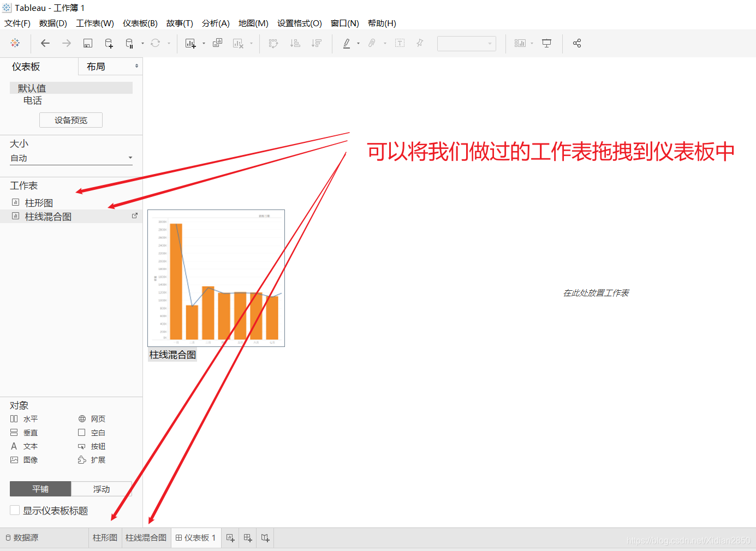The width and height of the screenshot is (756, 551).
Task: Switch to 浮动 layout mode
Action: coord(102,489)
